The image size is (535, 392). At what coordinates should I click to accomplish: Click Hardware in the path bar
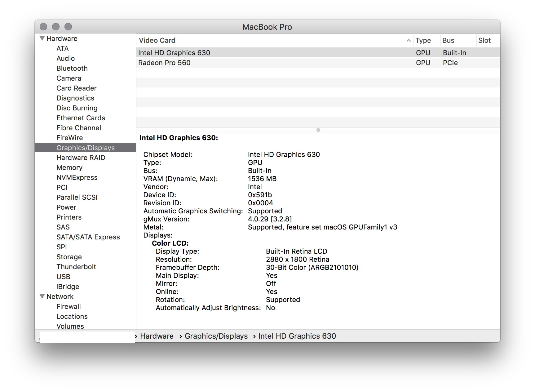click(x=157, y=336)
